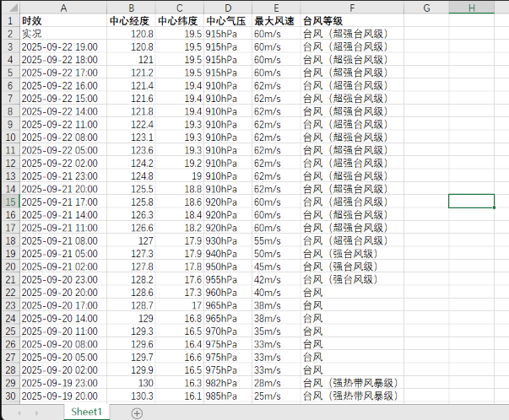Click longitude value 121 in row 4
This screenshot has width=509, height=420.
click(131, 60)
